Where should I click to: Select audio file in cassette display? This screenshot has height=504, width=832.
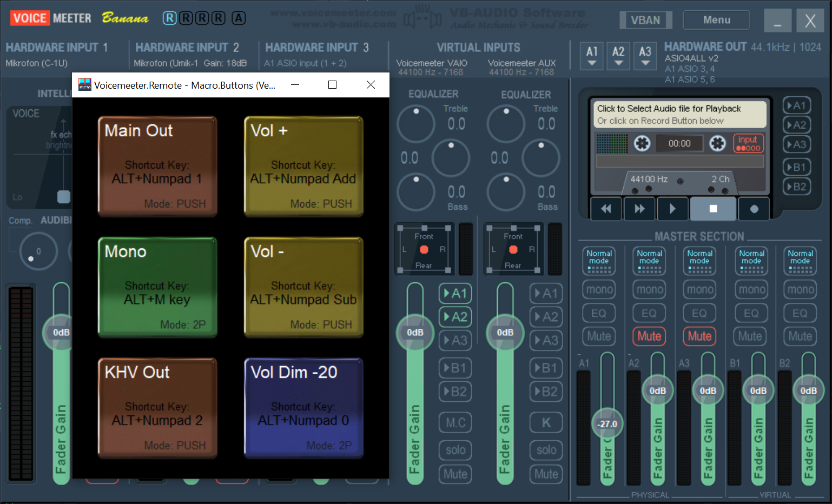click(x=681, y=114)
